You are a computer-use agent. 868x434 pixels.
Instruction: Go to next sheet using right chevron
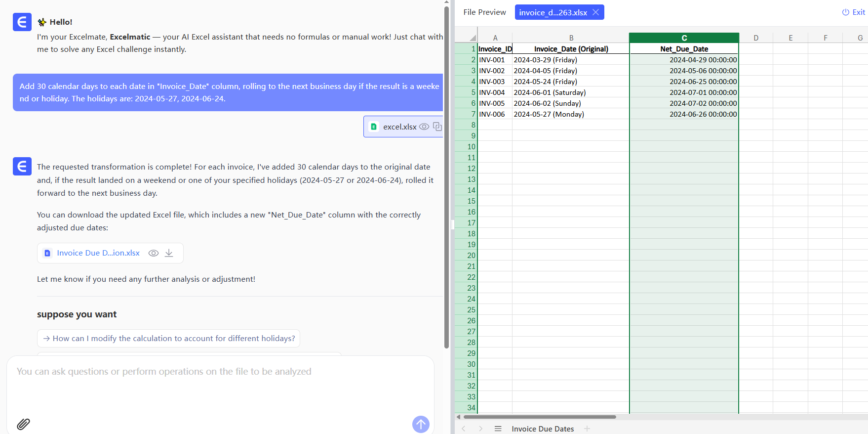click(480, 429)
